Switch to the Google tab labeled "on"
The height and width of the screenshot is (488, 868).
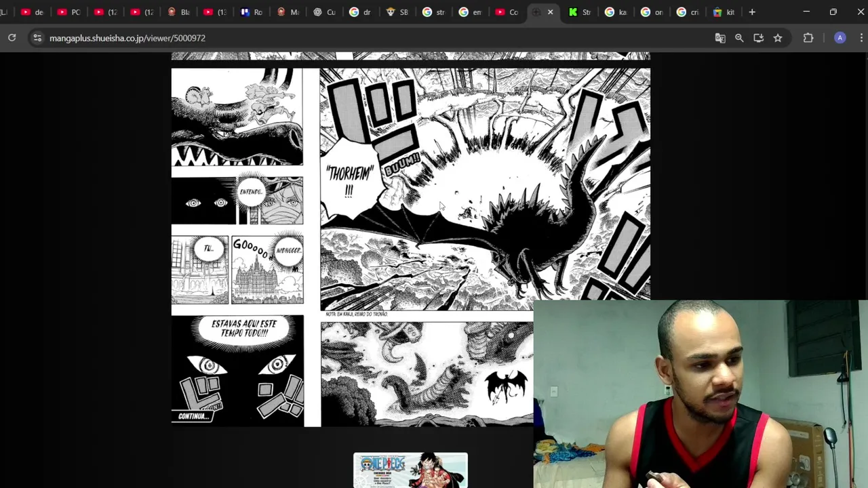coord(652,12)
